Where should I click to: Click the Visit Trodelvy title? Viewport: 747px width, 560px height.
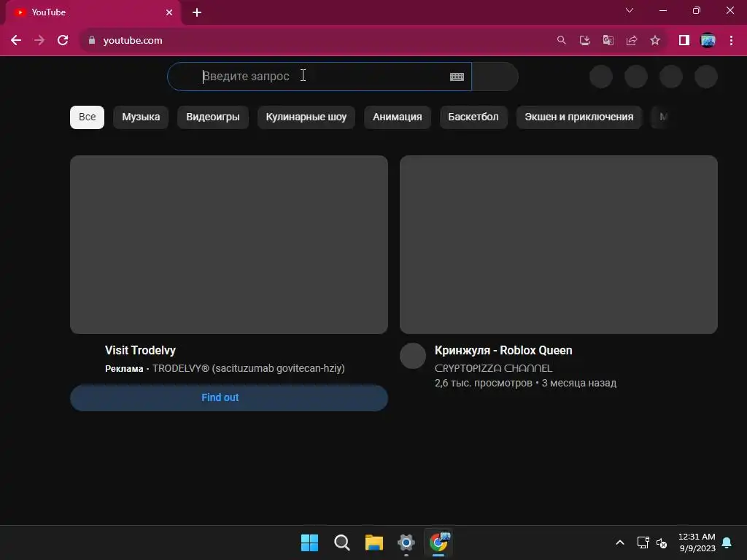click(141, 351)
